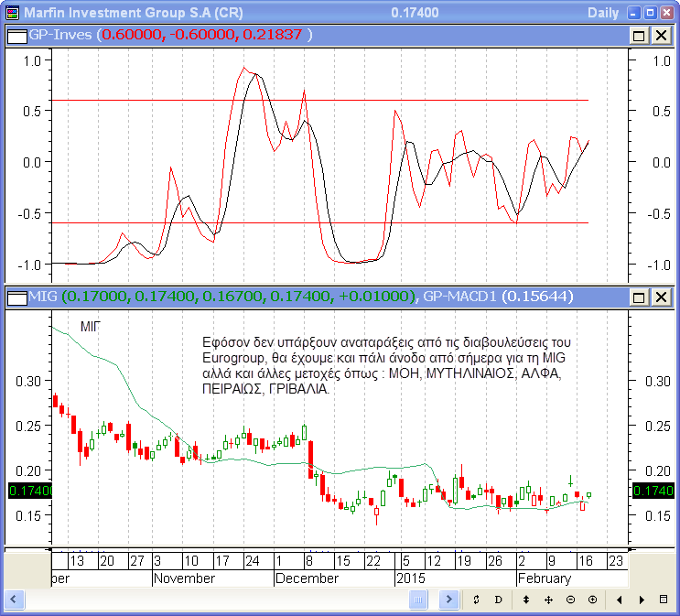Click the refresh/rescale chart icon
The width and height of the screenshot is (680, 616).
coord(476,600)
